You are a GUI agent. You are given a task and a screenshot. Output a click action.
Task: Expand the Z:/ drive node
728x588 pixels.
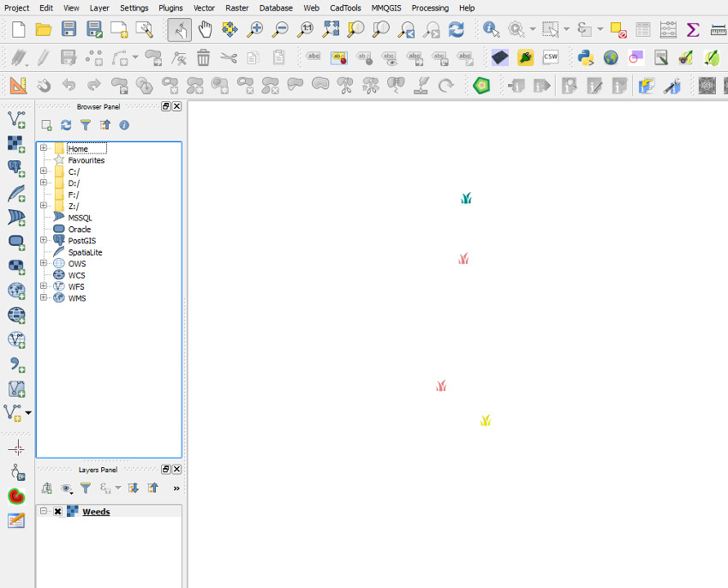tap(44, 206)
